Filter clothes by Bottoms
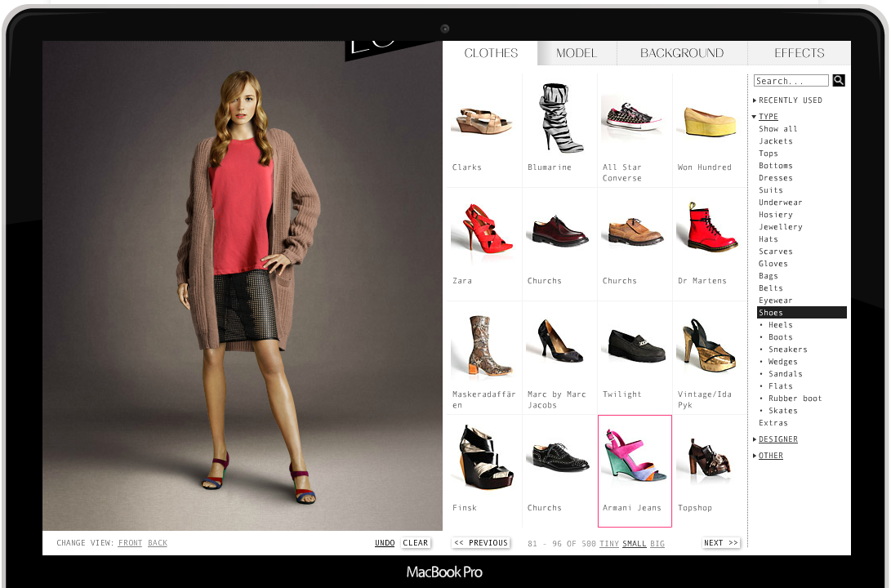The width and height of the screenshot is (891, 588). pyautogui.click(x=776, y=165)
